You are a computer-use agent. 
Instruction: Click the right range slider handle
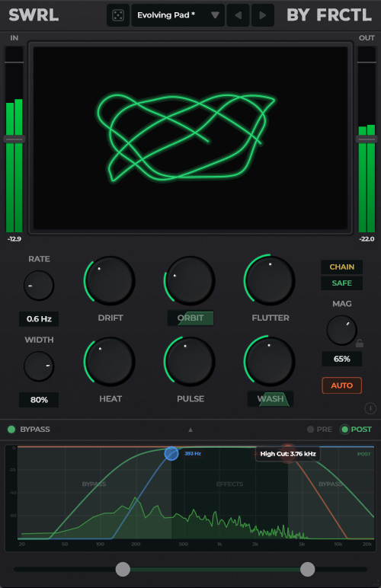tap(308, 569)
